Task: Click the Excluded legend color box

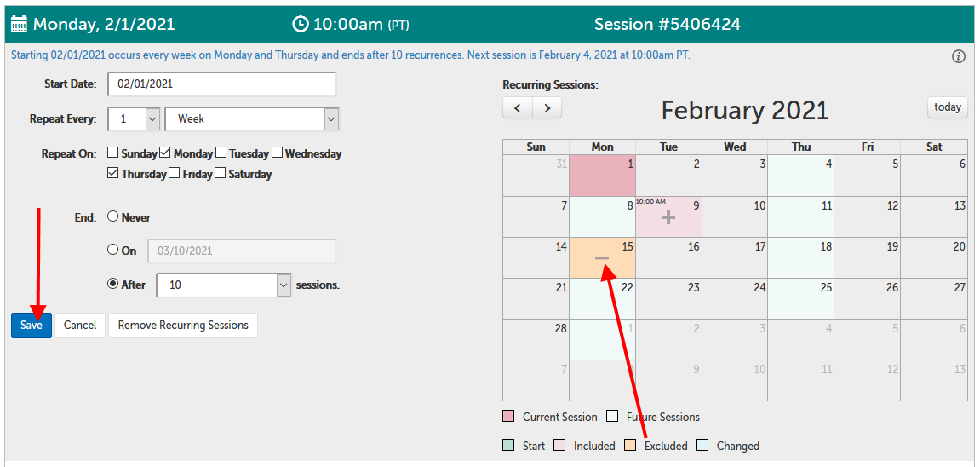Action: [x=630, y=445]
